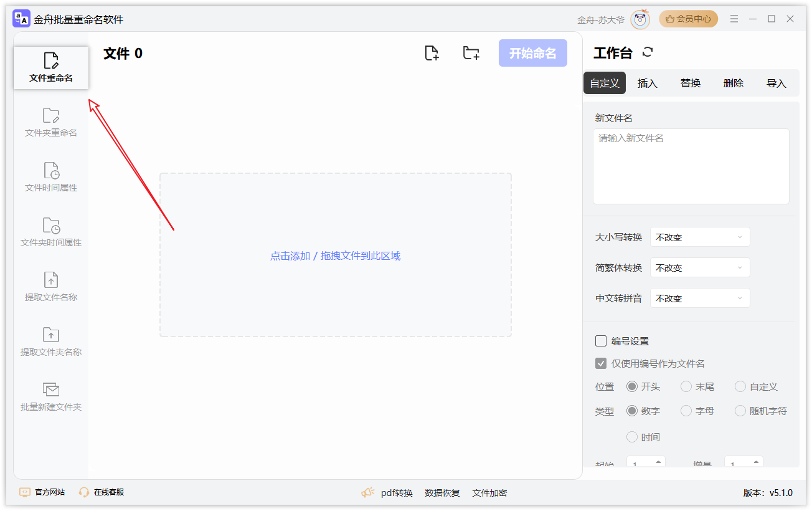This screenshot has width=812, height=511.
Task: Select the 开头 position radio button
Action: [x=632, y=386]
